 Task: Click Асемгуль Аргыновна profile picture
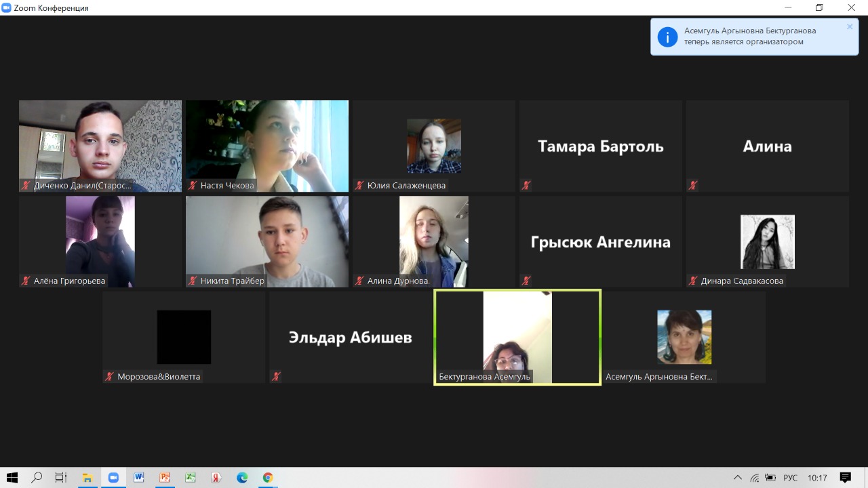684,337
